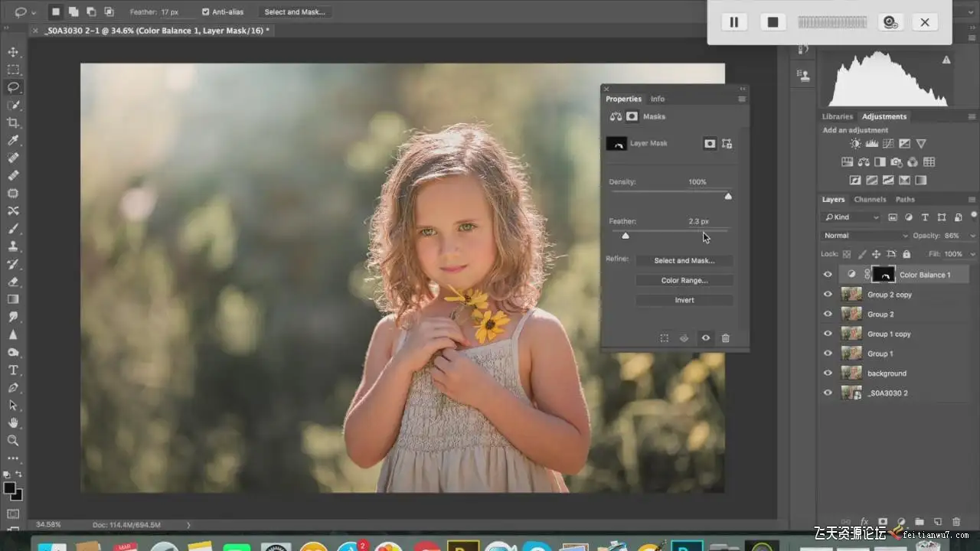Click the Invert button in Properties panel

[x=684, y=301]
